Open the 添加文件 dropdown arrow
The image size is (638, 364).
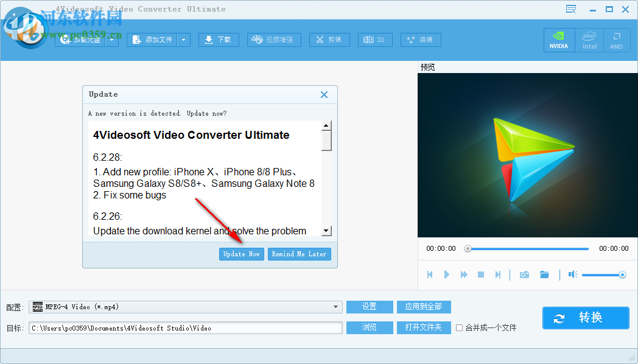(185, 40)
